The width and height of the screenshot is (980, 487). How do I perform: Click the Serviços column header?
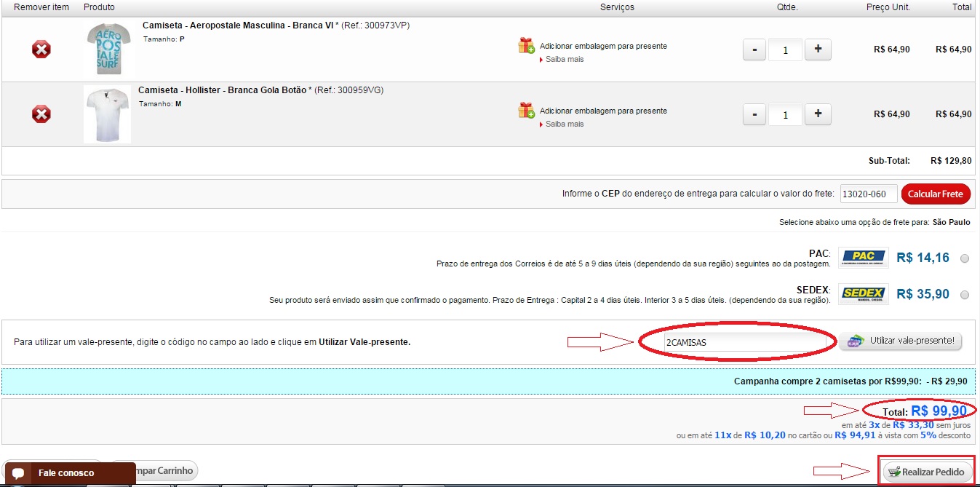coord(617,7)
